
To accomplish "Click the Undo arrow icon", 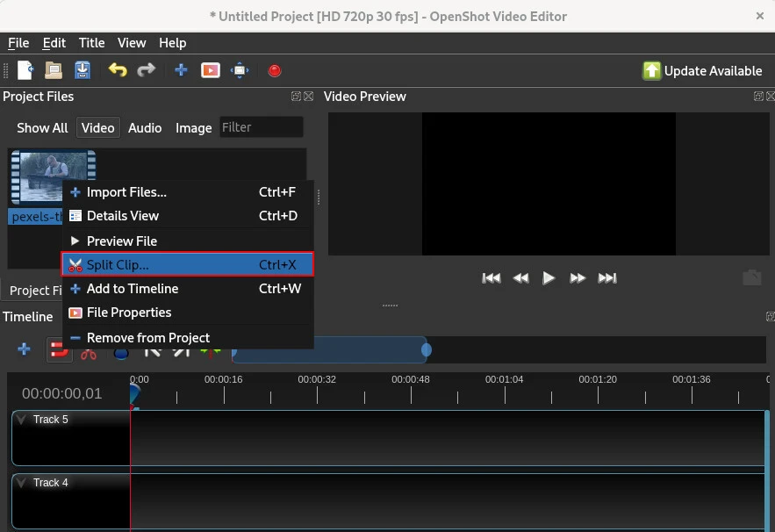I will (x=117, y=70).
